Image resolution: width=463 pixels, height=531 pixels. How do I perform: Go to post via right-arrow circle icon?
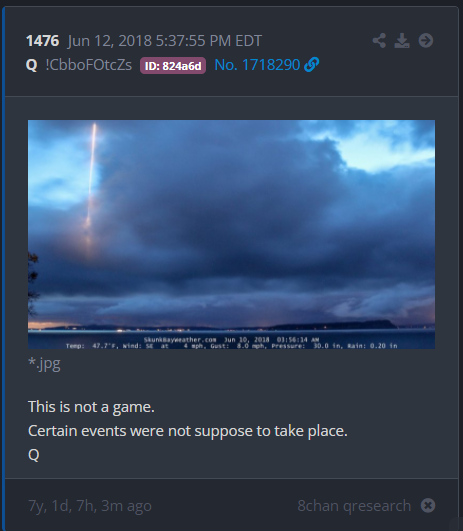pyautogui.click(x=426, y=41)
